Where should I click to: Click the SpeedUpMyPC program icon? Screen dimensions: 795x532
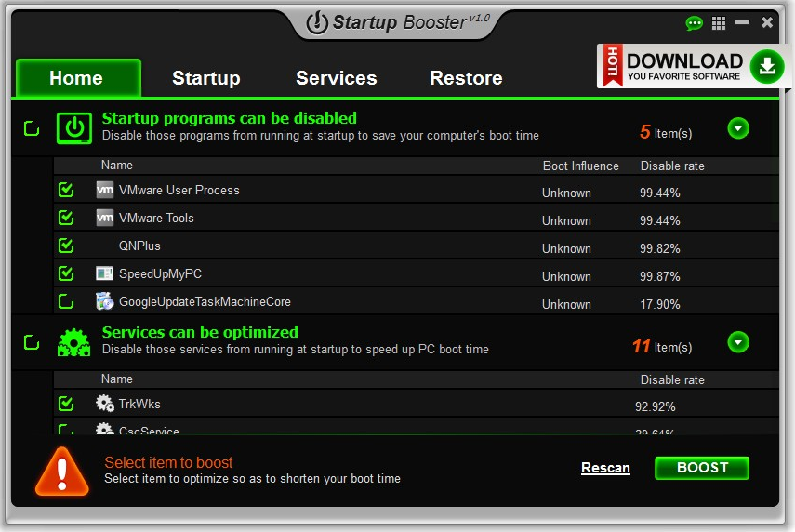coord(104,273)
